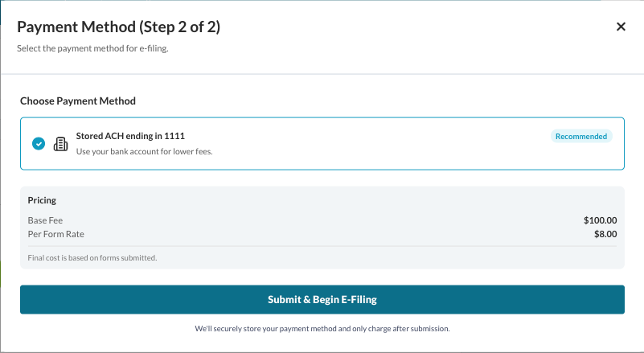Click the "Select the payment method for e-filing" subtitle
The height and width of the screenshot is (353, 644).
coord(92,48)
